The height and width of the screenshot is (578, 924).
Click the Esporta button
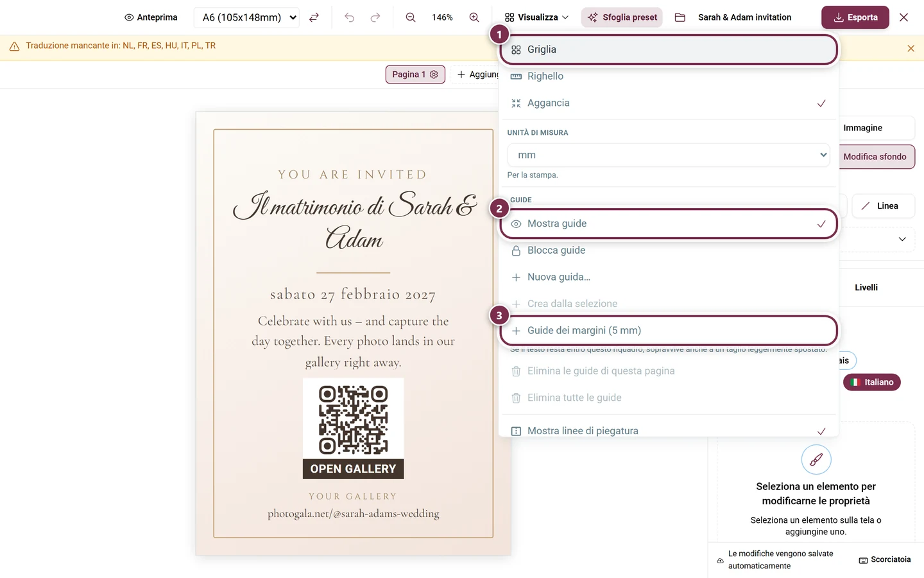tap(855, 17)
